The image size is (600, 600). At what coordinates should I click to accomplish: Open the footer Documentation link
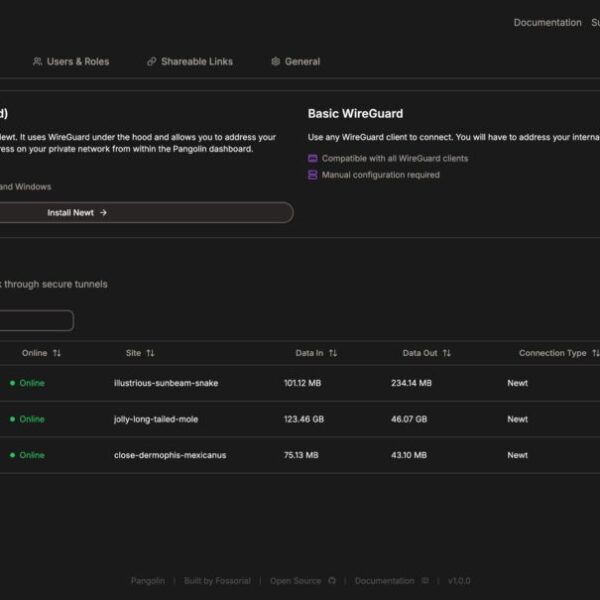tap(384, 581)
